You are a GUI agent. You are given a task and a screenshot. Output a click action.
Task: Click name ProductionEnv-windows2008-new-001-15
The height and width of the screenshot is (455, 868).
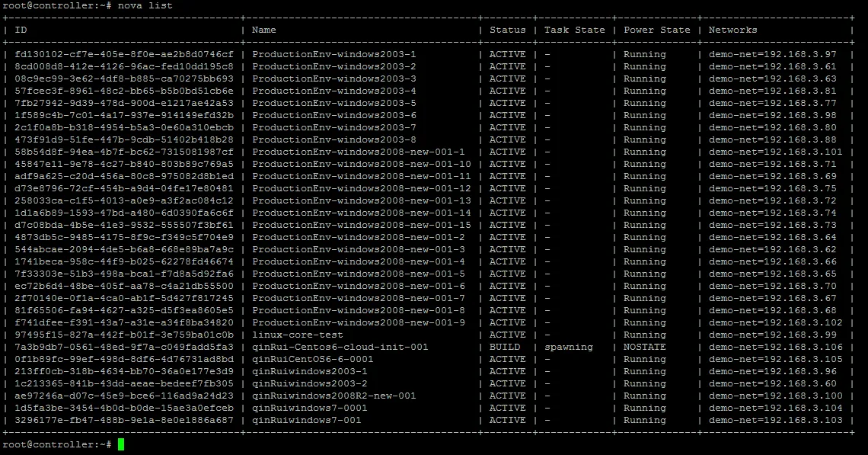(362, 225)
